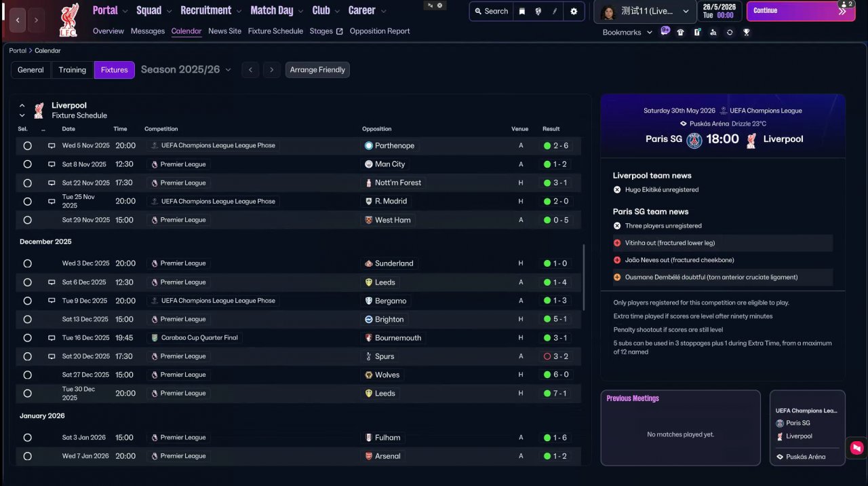Viewport: 868px width, 486px height.
Task: Open Stages external link
Action: 326,31
